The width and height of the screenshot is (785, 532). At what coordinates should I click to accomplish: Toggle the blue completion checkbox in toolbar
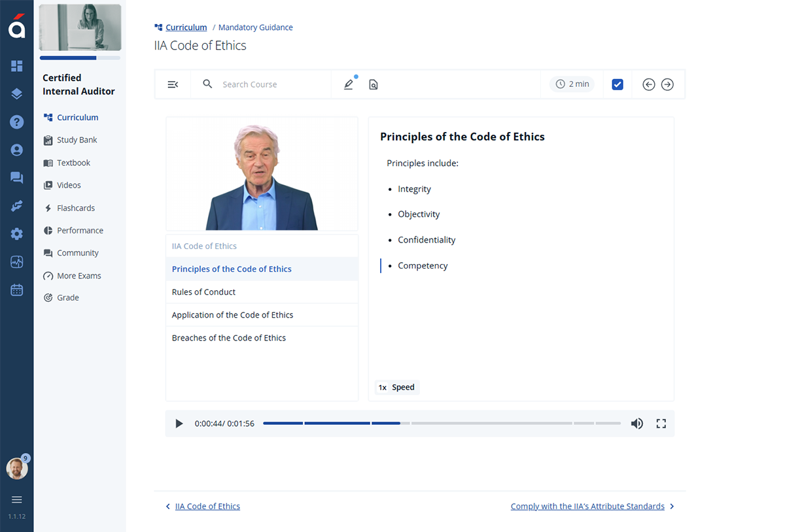click(x=617, y=84)
